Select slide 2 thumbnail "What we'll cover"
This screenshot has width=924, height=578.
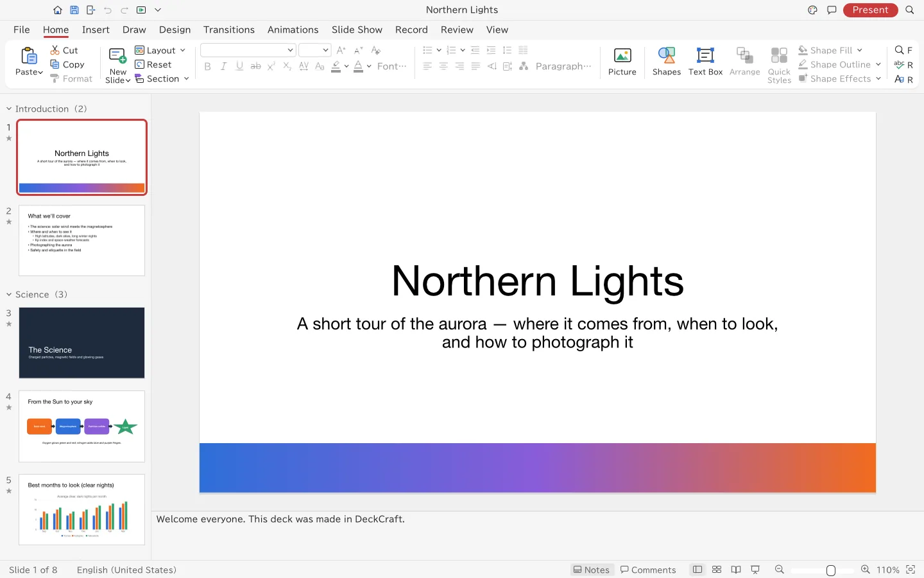81,240
